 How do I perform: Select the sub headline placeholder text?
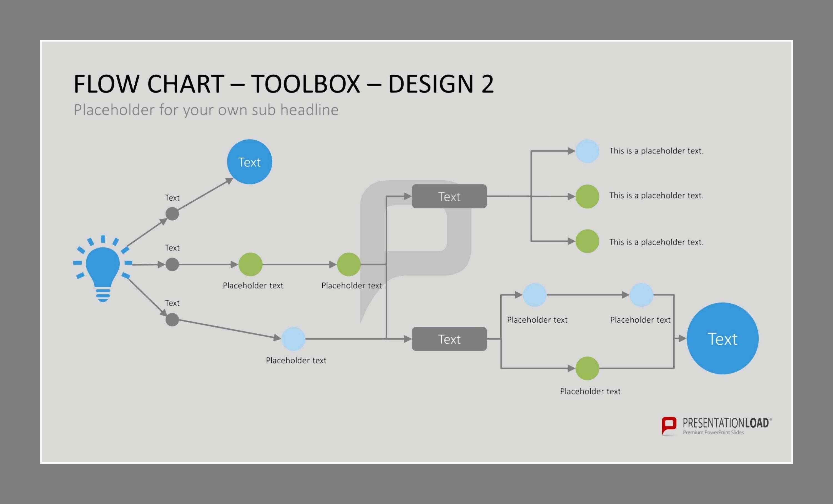click(x=206, y=110)
